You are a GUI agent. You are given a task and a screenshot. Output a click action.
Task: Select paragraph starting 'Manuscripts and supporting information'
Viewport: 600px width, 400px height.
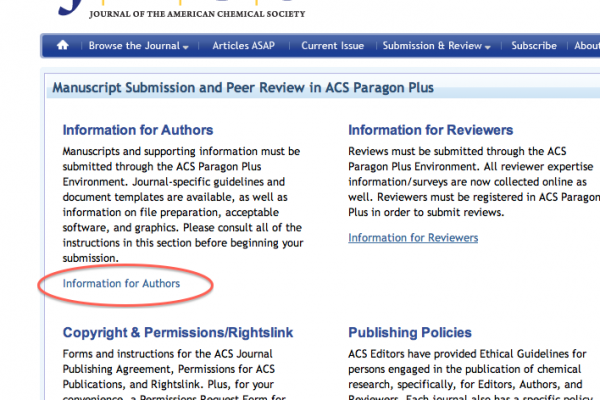183,205
